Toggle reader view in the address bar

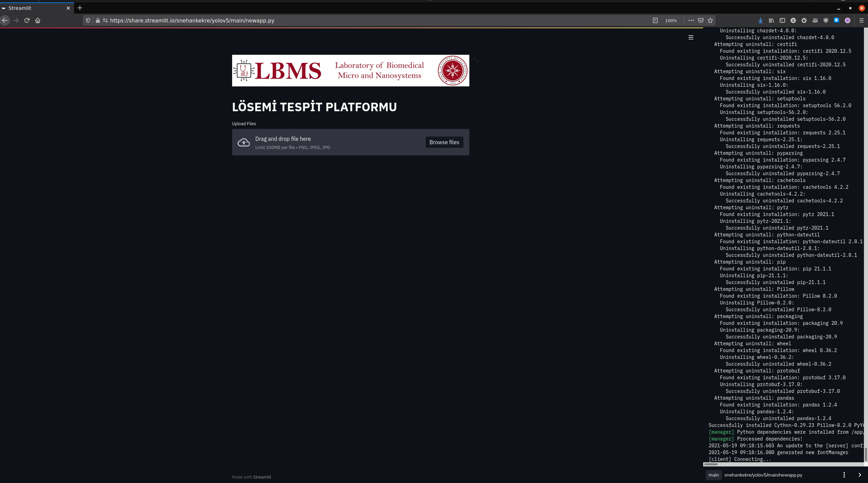tap(655, 20)
